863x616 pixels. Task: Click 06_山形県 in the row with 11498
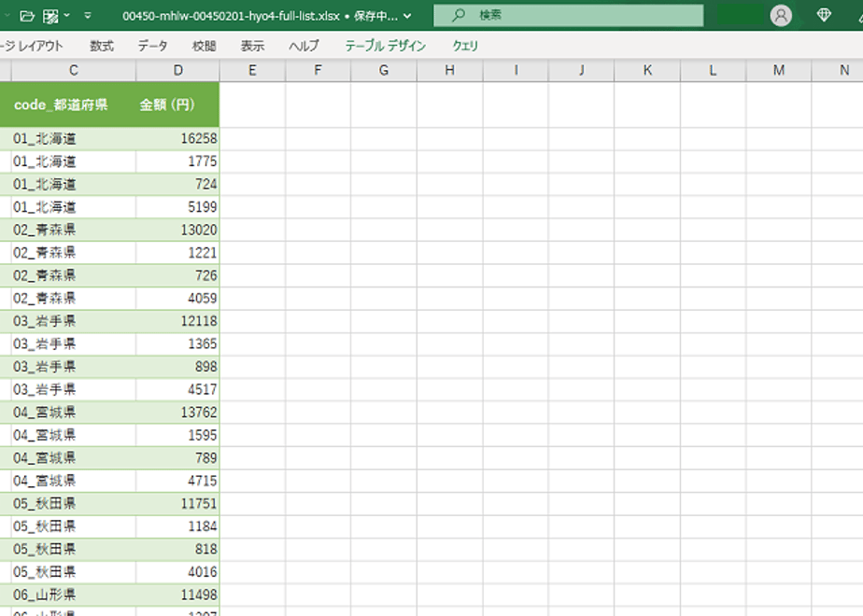tap(73, 595)
